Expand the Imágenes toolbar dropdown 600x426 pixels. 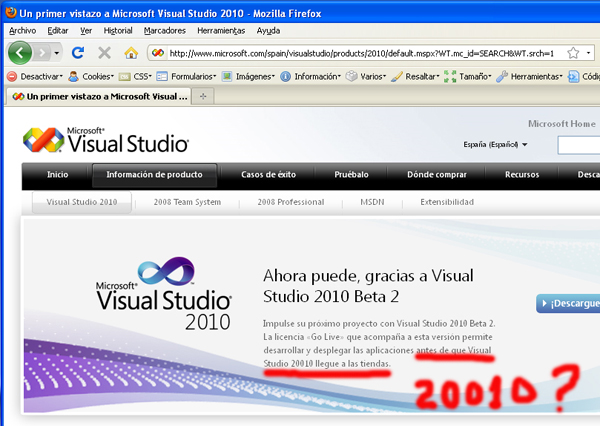pyautogui.click(x=248, y=76)
